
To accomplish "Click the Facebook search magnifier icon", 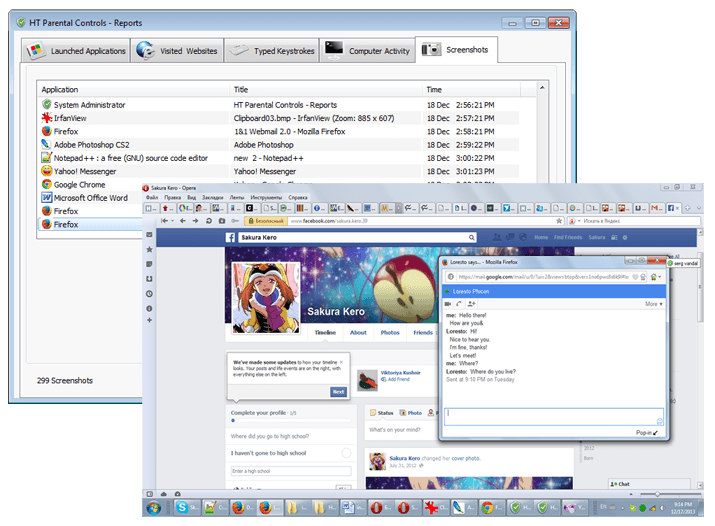I will (471, 237).
